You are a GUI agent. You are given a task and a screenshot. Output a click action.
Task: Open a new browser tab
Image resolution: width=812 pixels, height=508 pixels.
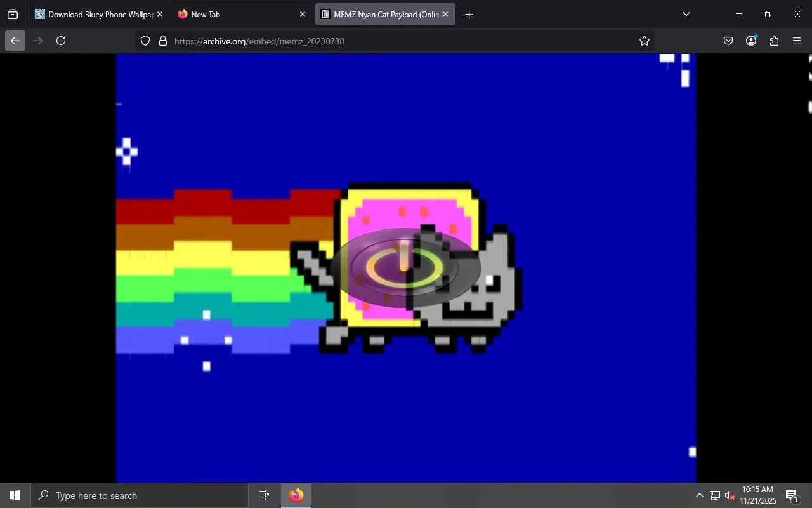pyautogui.click(x=469, y=14)
